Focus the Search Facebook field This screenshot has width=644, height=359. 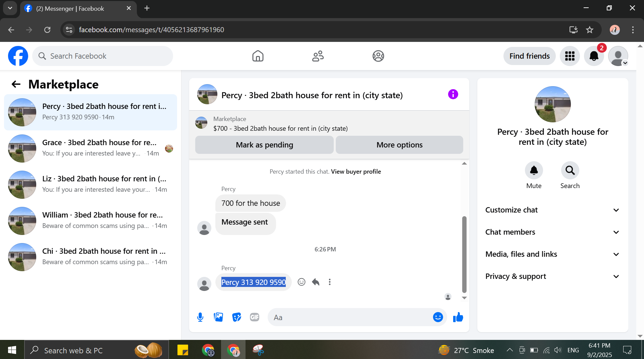pyautogui.click(x=103, y=56)
